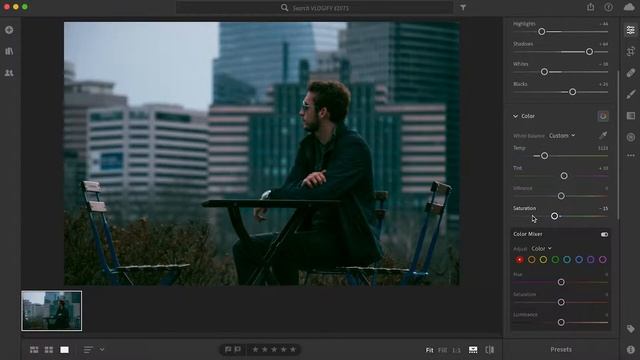Switch to Square Grid view icon

[49, 349]
